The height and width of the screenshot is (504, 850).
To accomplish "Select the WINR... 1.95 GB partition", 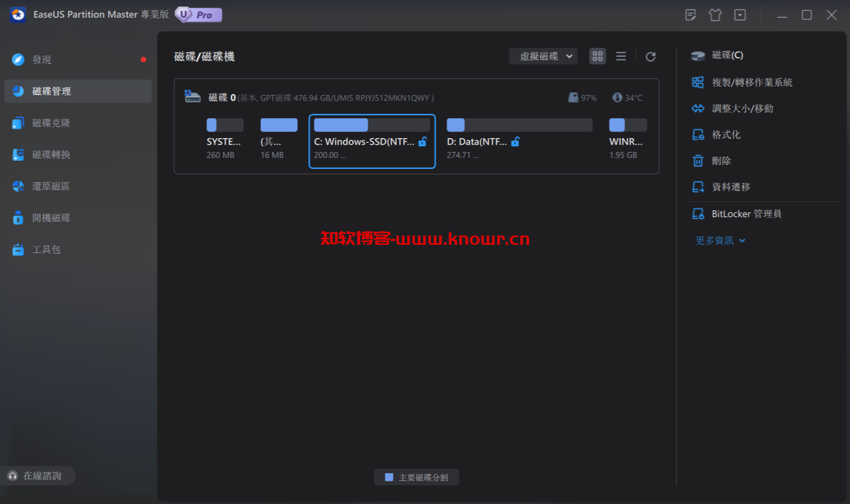I will (628, 141).
